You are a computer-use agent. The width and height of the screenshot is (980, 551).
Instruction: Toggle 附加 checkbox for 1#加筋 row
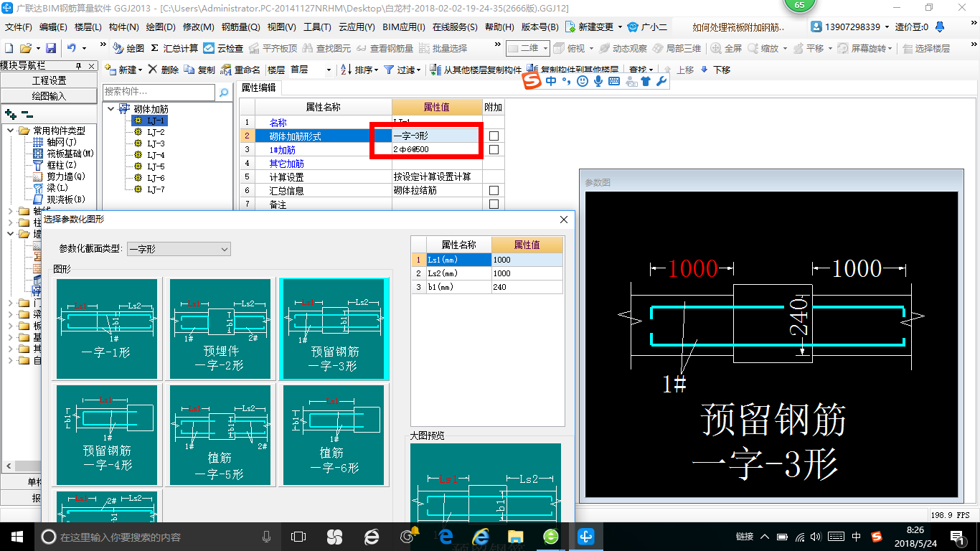click(494, 149)
